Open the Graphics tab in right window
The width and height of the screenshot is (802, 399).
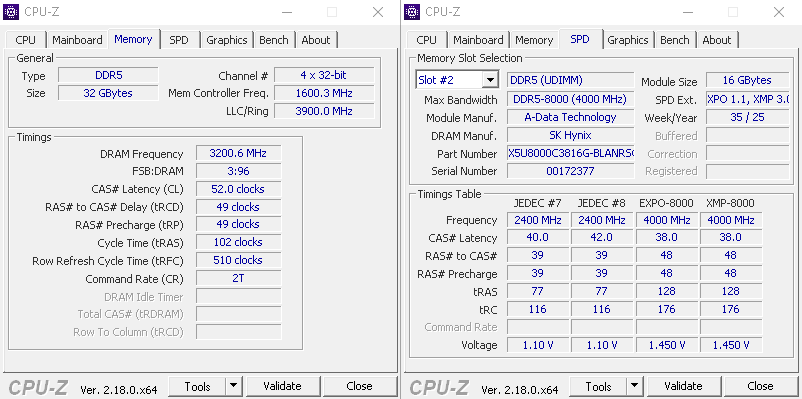pyautogui.click(x=628, y=40)
